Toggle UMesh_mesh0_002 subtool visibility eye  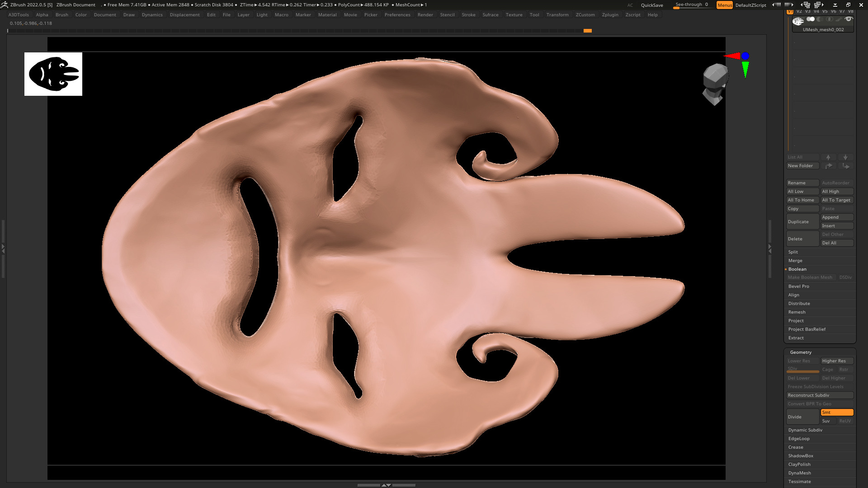click(849, 19)
